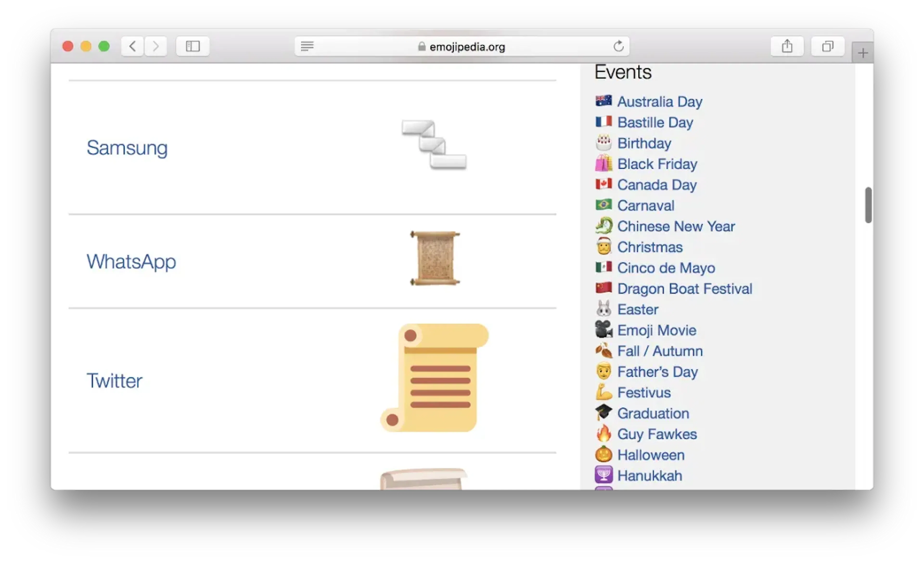Click the forward navigation arrow
The width and height of the screenshot is (924, 562).
pos(156,46)
